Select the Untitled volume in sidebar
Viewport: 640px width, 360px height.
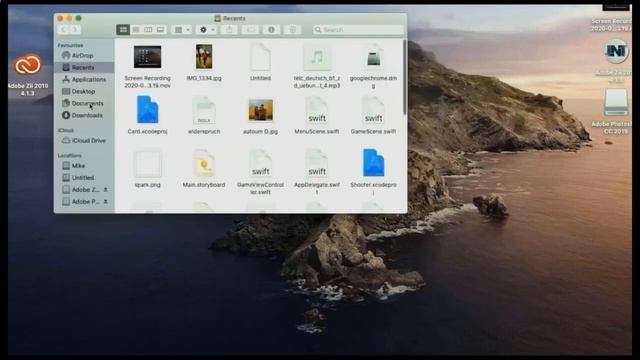tap(84, 178)
